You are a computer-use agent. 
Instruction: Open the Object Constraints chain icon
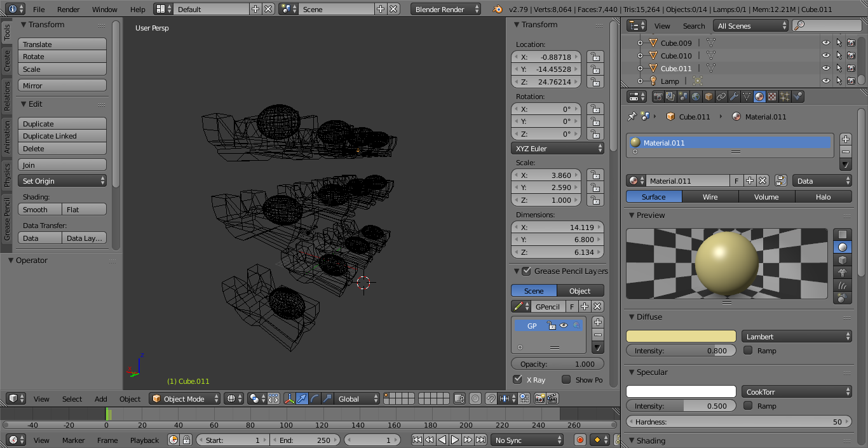(x=721, y=97)
